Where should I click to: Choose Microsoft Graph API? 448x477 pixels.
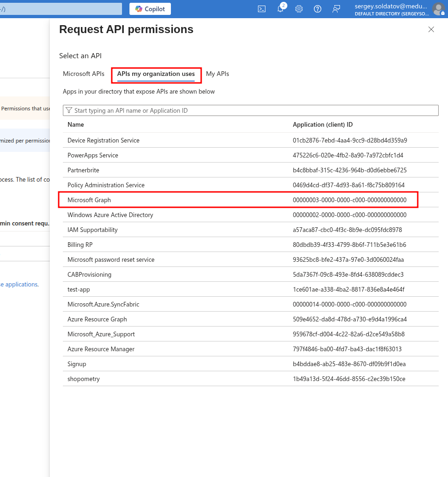click(251, 200)
